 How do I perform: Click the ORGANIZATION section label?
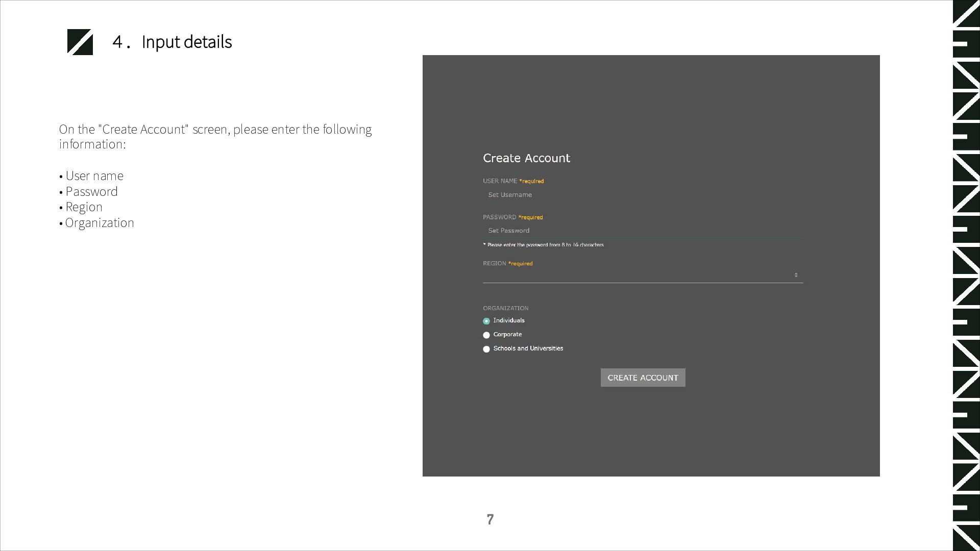click(505, 308)
